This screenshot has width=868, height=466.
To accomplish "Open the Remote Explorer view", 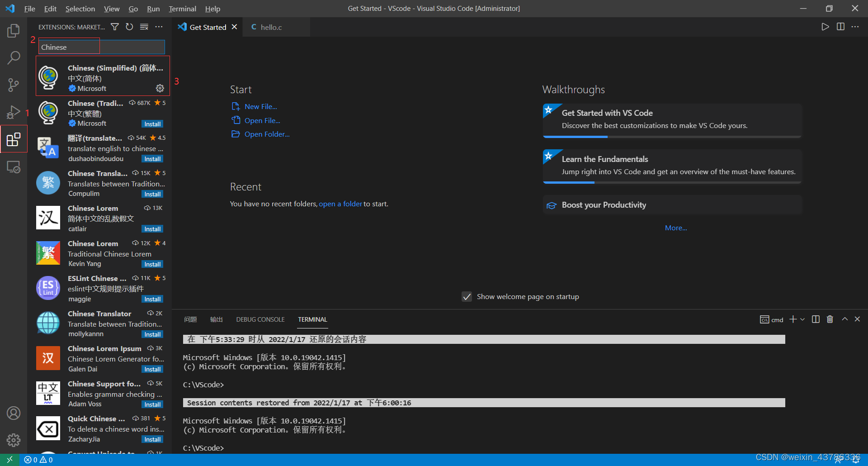I will coord(14,167).
